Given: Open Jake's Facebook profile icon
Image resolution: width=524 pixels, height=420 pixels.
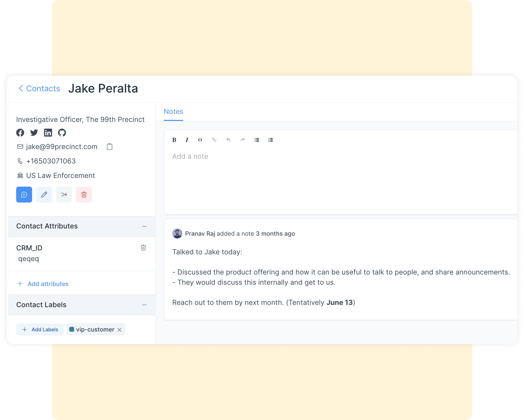Looking at the screenshot, I should (20, 133).
